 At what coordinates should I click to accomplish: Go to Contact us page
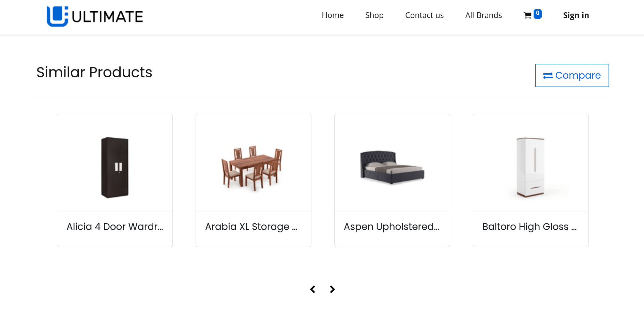point(424,15)
